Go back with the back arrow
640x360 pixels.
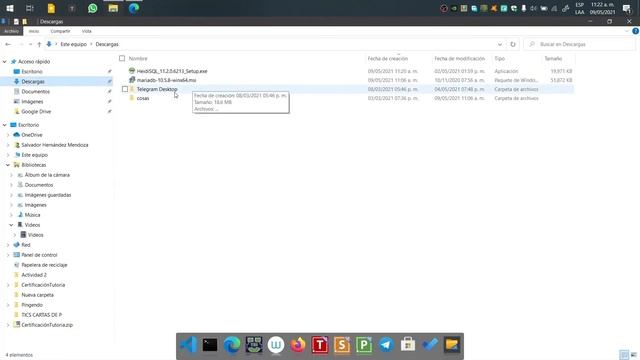pyautogui.click(x=8, y=44)
